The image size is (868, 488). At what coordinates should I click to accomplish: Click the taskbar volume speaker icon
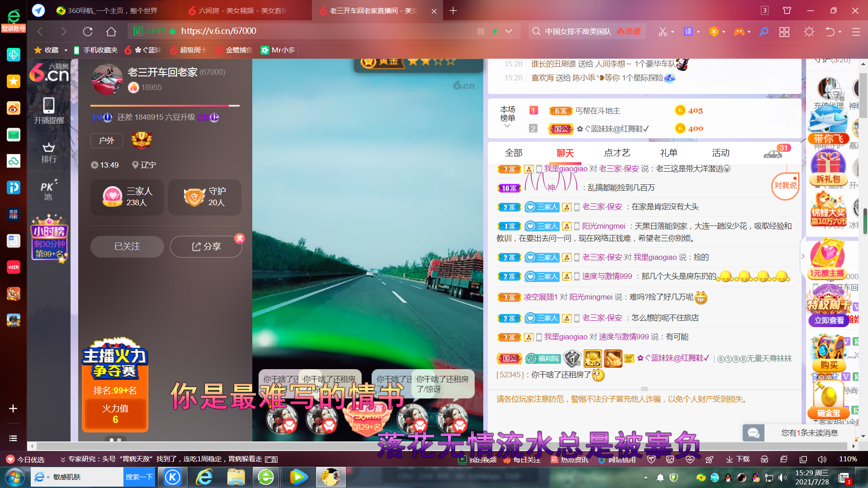(x=782, y=478)
